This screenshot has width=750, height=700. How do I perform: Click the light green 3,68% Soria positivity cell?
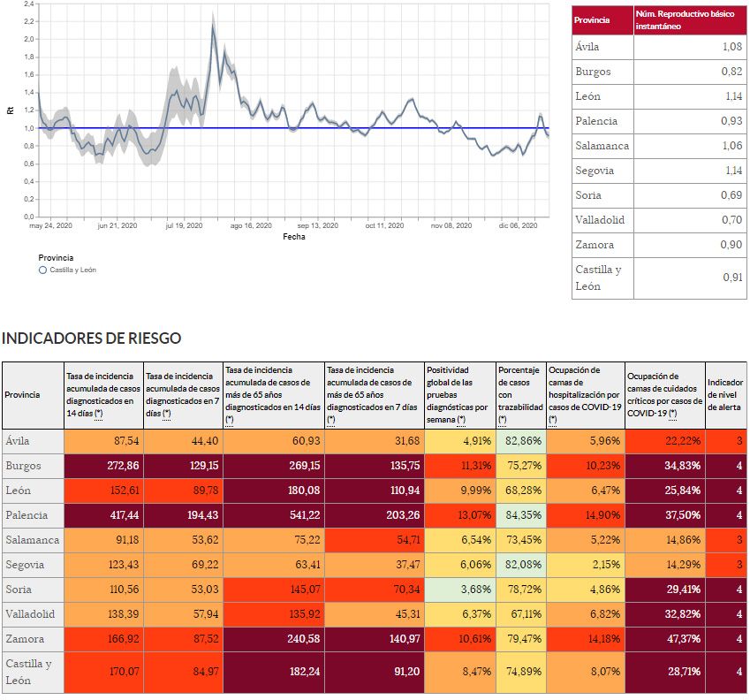pyautogui.click(x=459, y=589)
